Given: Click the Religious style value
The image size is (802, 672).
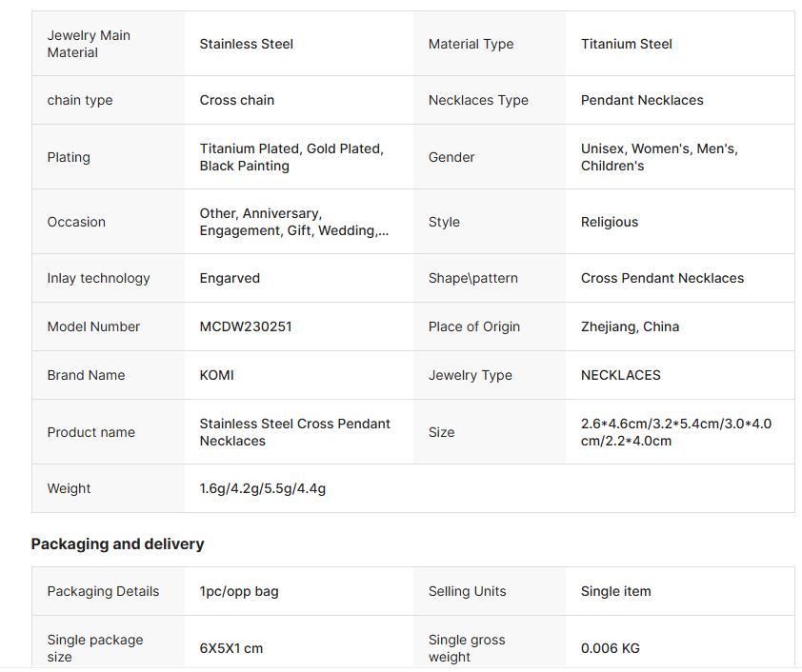Looking at the screenshot, I should [610, 222].
